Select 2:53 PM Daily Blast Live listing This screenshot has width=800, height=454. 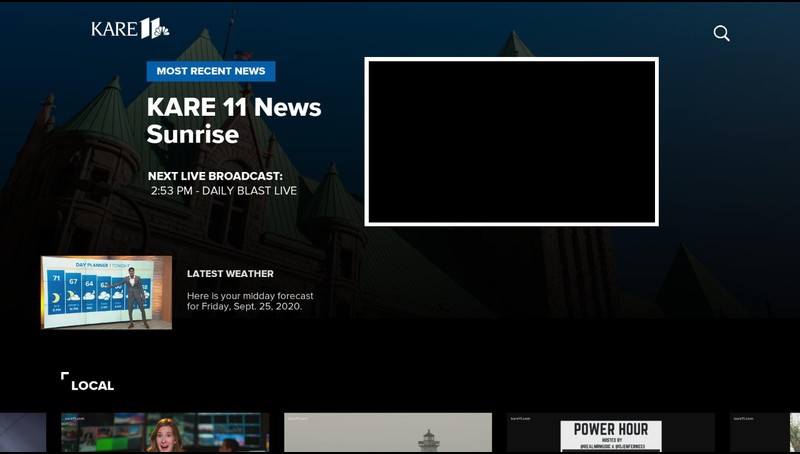223,191
